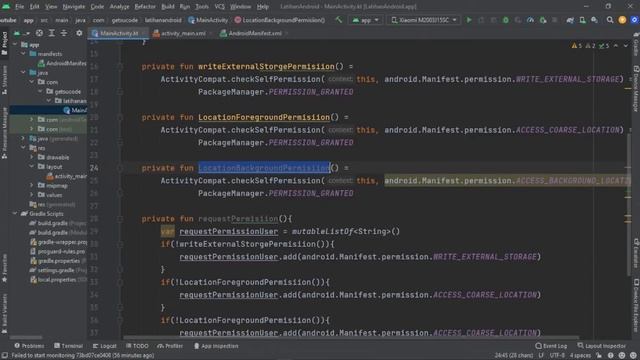Click the editor horizontal scrollbar

click(351, 338)
